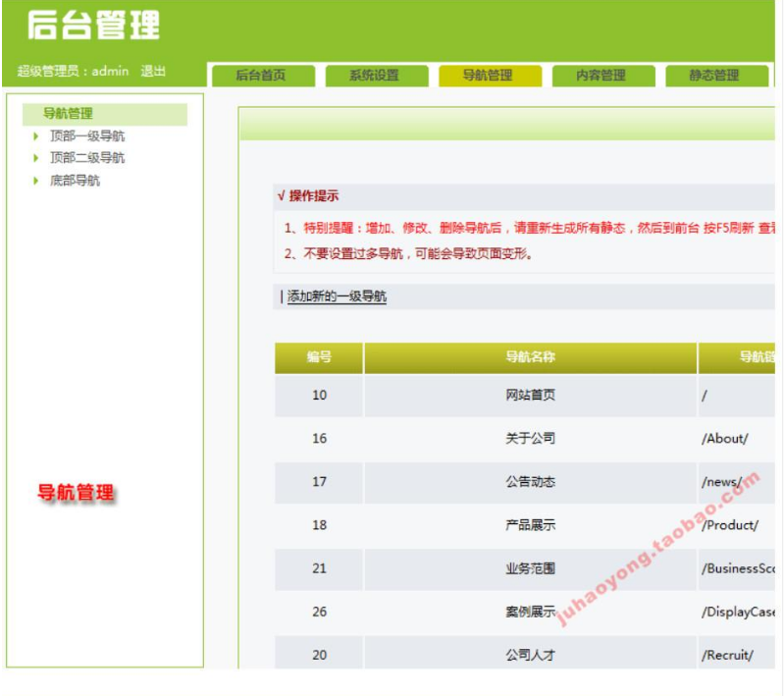The width and height of the screenshot is (784, 696).
Task: Select 底部导航 in the sidebar
Action: coord(75,181)
